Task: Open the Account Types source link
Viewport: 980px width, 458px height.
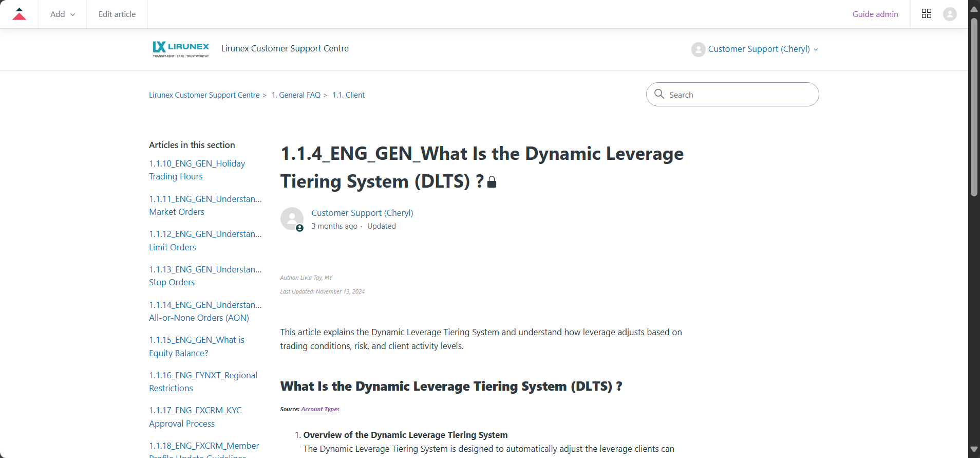Action: [320, 409]
